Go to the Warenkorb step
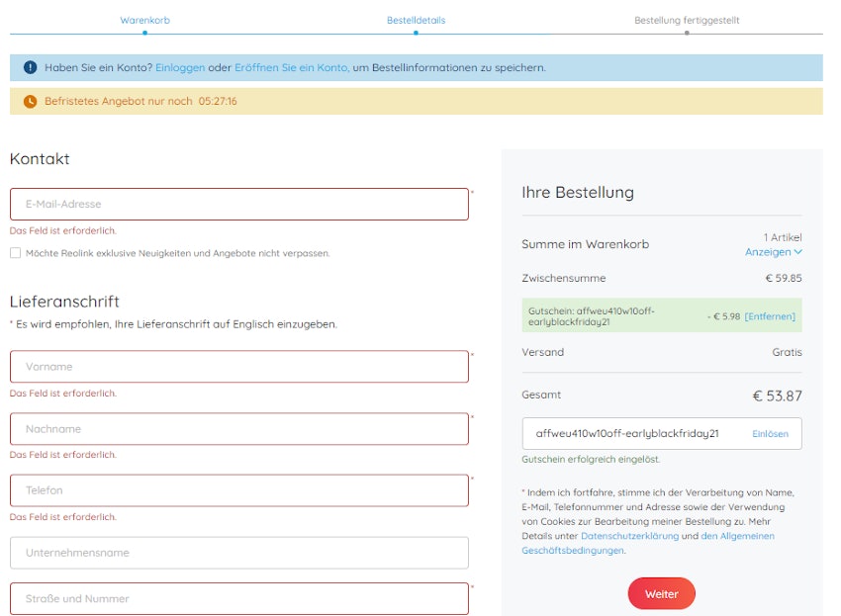This screenshot has width=841, height=616. [x=144, y=20]
